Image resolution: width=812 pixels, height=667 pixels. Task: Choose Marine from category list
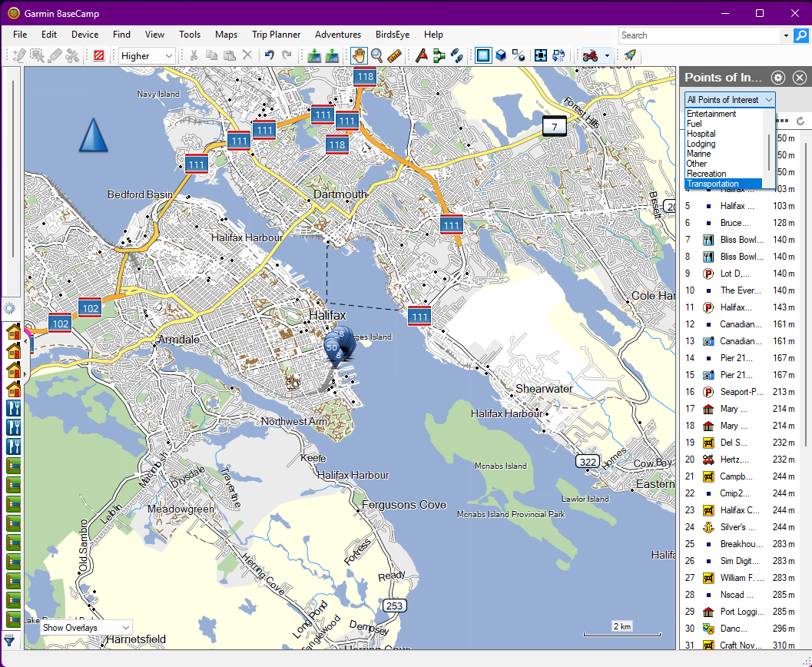click(723, 154)
